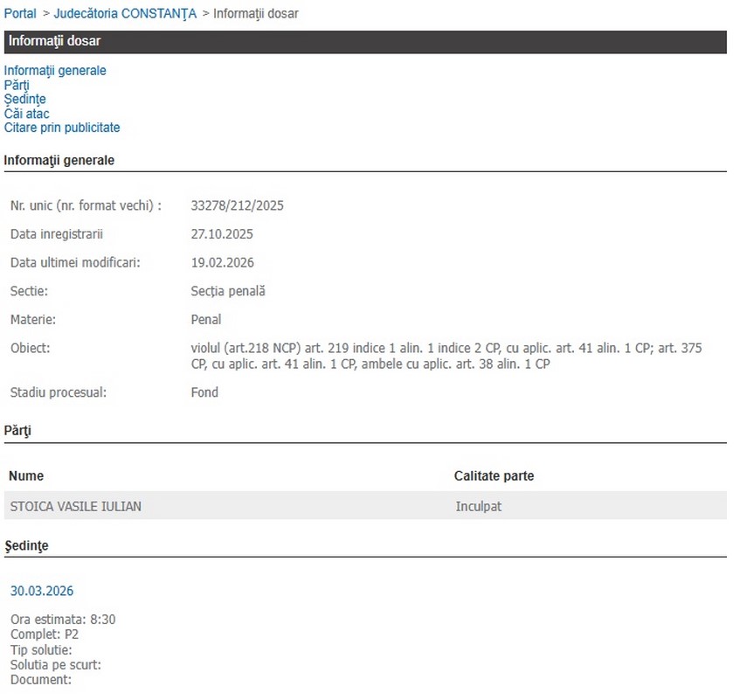This screenshot has width=747, height=700.
Task: Open the 30.03.2026 hearing date link
Action: 42,592
